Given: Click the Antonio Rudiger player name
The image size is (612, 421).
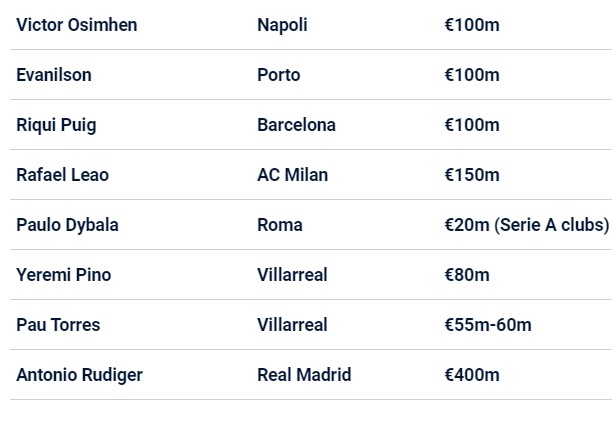Looking at the screenshot, I should pos(79,375).
